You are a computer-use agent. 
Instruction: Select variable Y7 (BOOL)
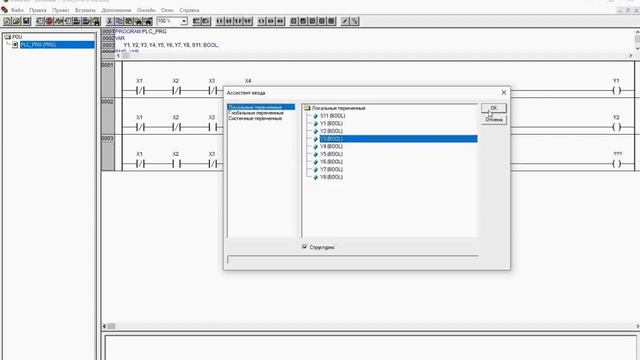pos(331,169)
